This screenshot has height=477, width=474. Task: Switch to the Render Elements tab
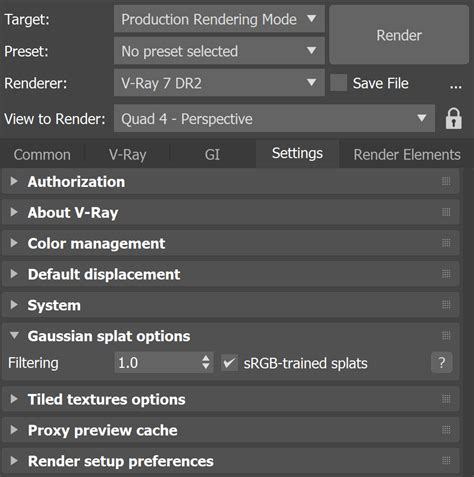tap(407, 154)
